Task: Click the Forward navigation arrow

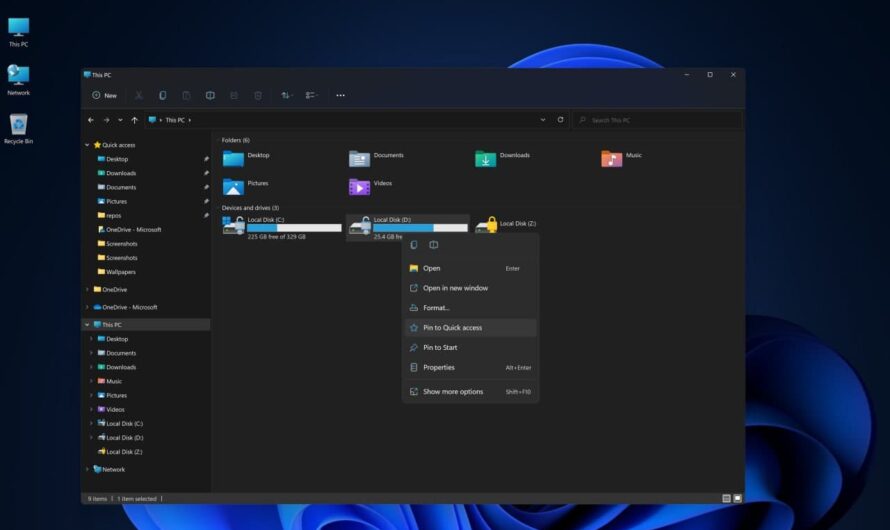Action: (x=106, y=120)
